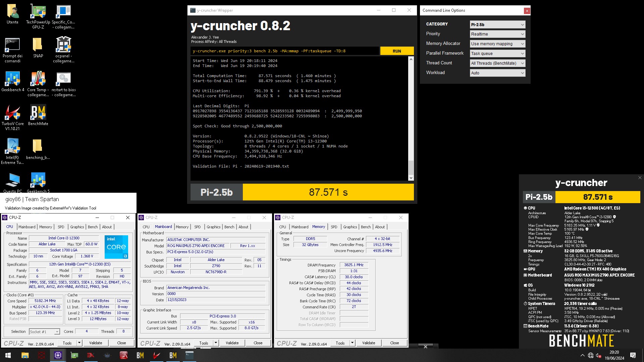Open Bench tab in Processor CPU-Z window
Viewport: 644px width, 362px height.
click(x=93, y=227)
